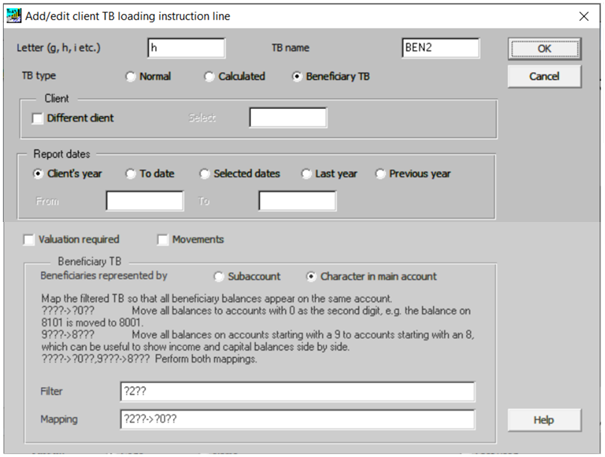
Task: Click the client Select input box
Action: pos(288,118)
